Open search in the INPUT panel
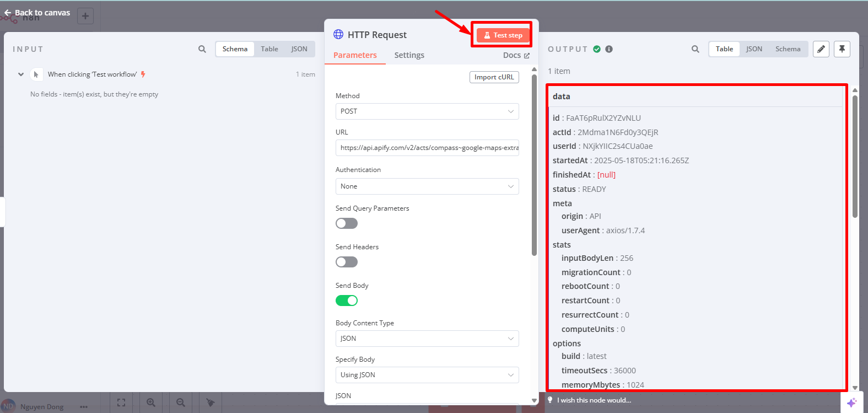868x413 pixels. pos(202,49)
